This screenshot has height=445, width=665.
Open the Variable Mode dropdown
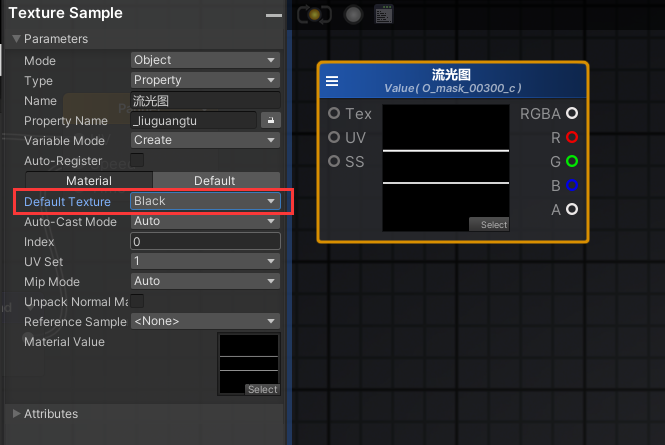pos(205,140)
